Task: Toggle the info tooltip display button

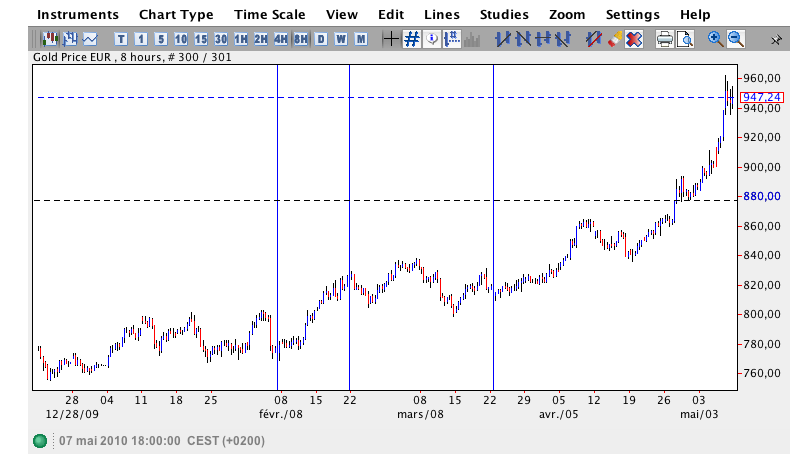Action: [x=432, y=39]
